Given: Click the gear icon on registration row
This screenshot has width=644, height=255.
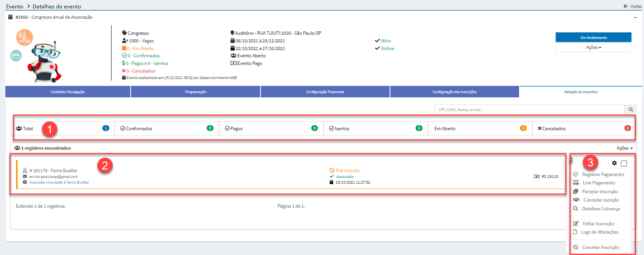Looking at the screenshot, I should (x=614, y=163).
